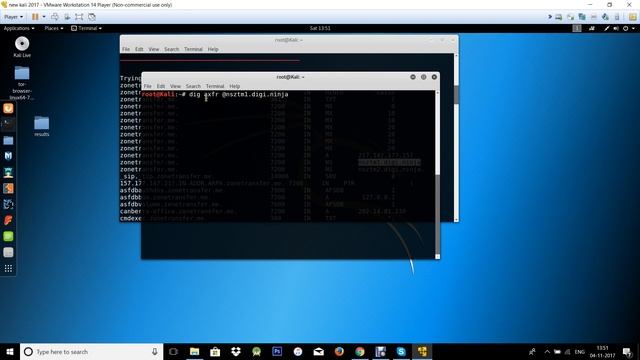Screen dimensions: 640x360
Task: Open File Explorer from taskbar
Action: (194, 351)
